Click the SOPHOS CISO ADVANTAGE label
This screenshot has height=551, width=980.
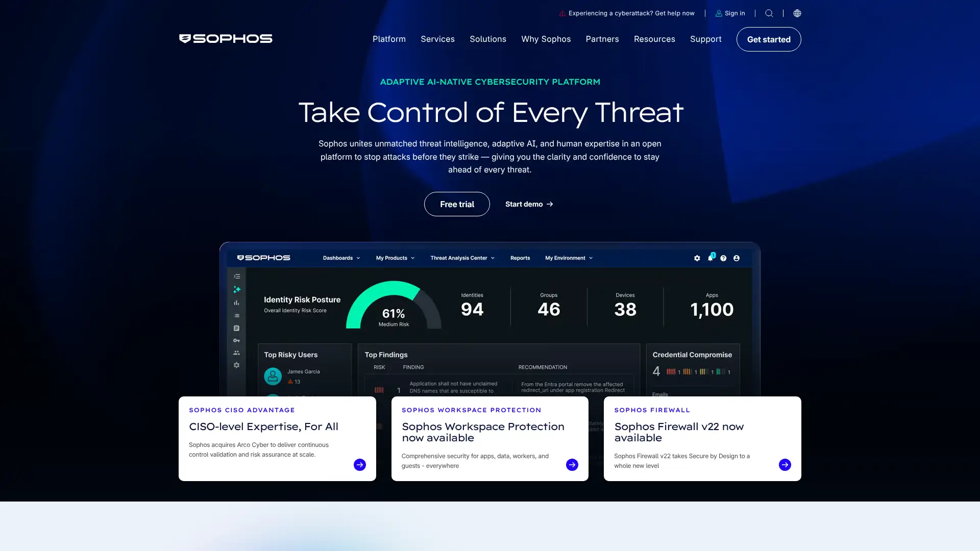[x=242, y=410]
